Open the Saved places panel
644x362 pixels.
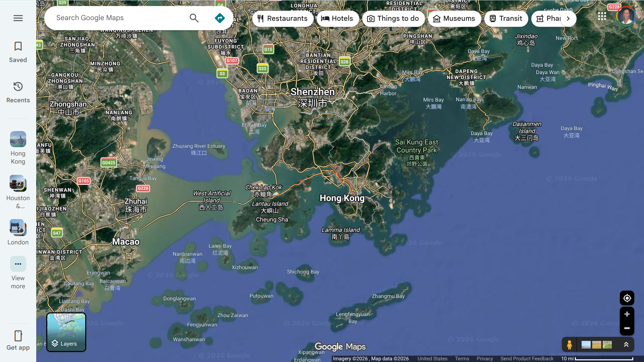click(18, 52)
